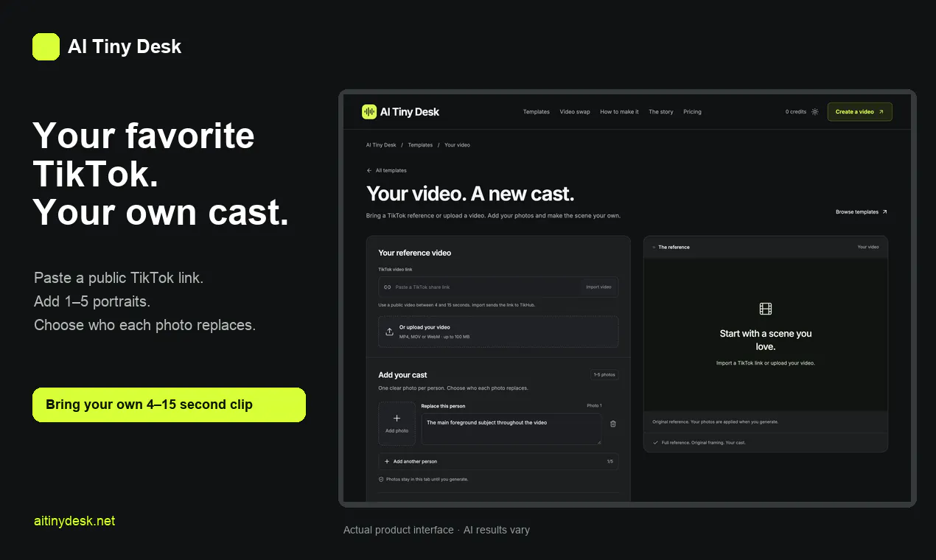Follow the All templates back link
The height and width of the screenshot is (560, 936).
386,170
